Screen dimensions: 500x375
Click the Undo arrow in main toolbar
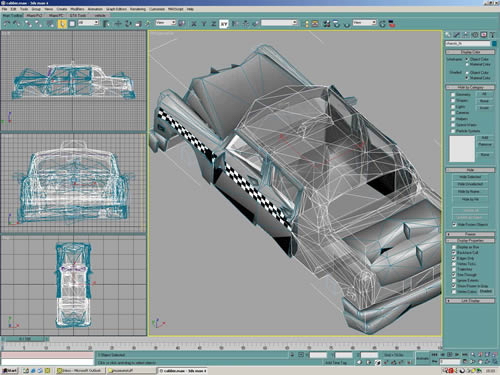(x=7, y=24)
